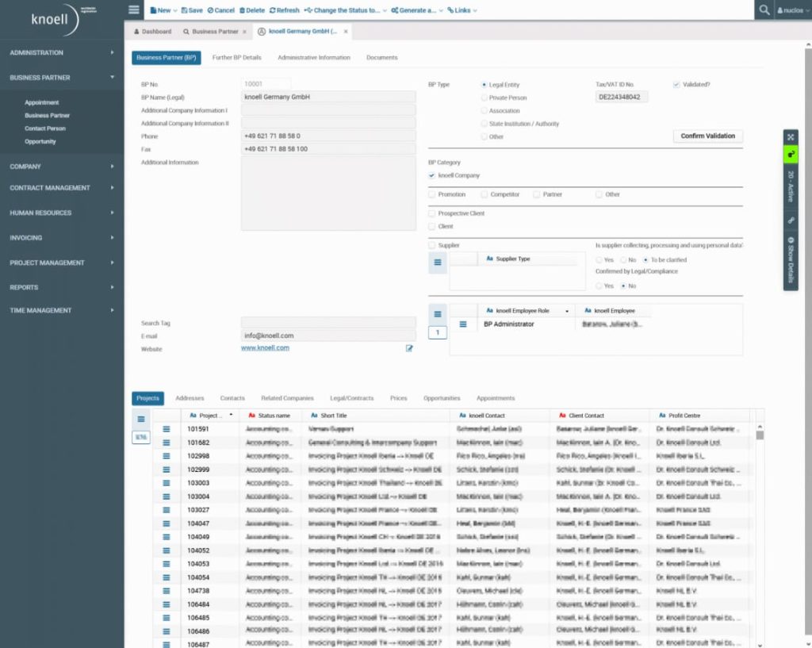This screenshot has height=648, width=812.
Task: Open row menu for project 101682
Action: click(x=167, y=443)
